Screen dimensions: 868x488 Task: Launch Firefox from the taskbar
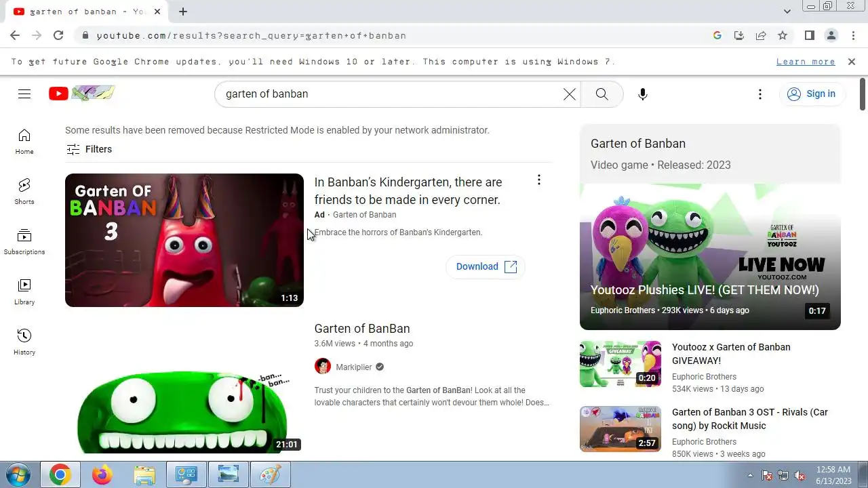pyautogui.click(x=102, y=474)
